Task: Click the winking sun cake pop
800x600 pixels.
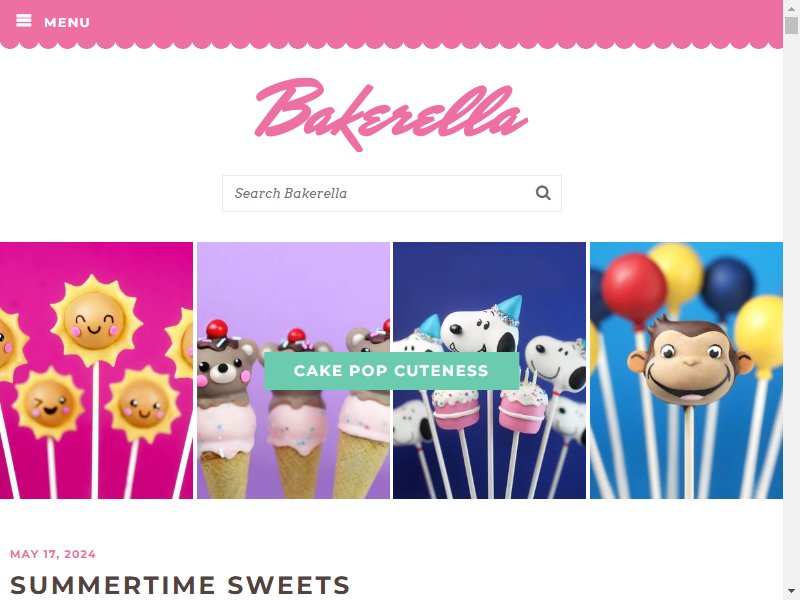Action: [x=49, y=404]
